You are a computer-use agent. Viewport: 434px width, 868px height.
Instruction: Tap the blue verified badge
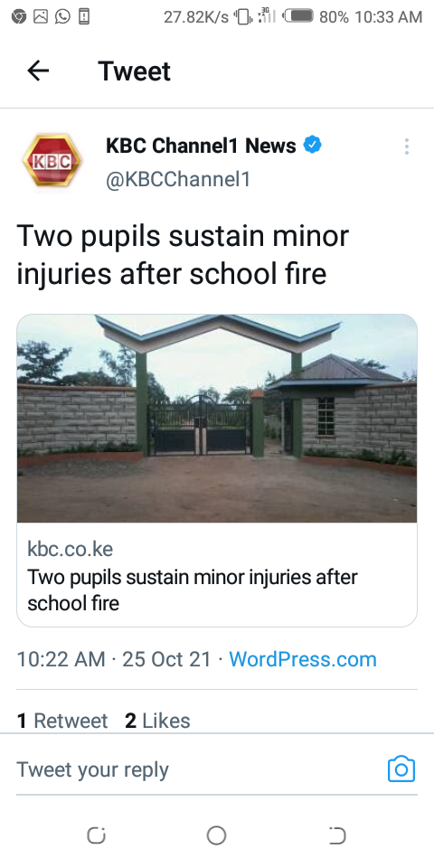tap(313, 146)
